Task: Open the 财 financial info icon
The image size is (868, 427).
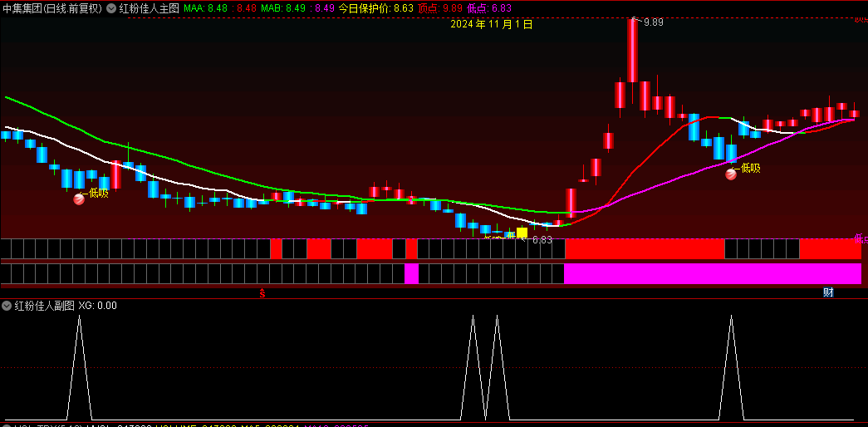Action: click(828, 292)
